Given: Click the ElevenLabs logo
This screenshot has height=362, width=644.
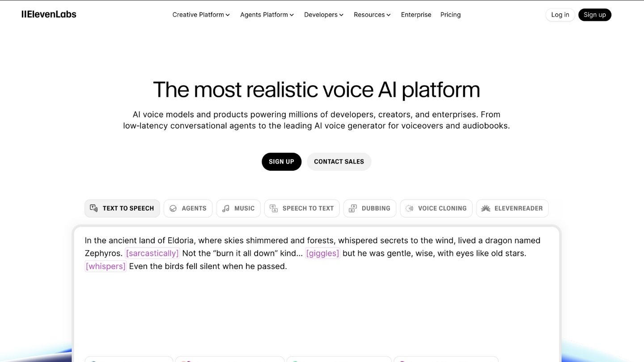Looking at the screenshot, I should (49, 14).
